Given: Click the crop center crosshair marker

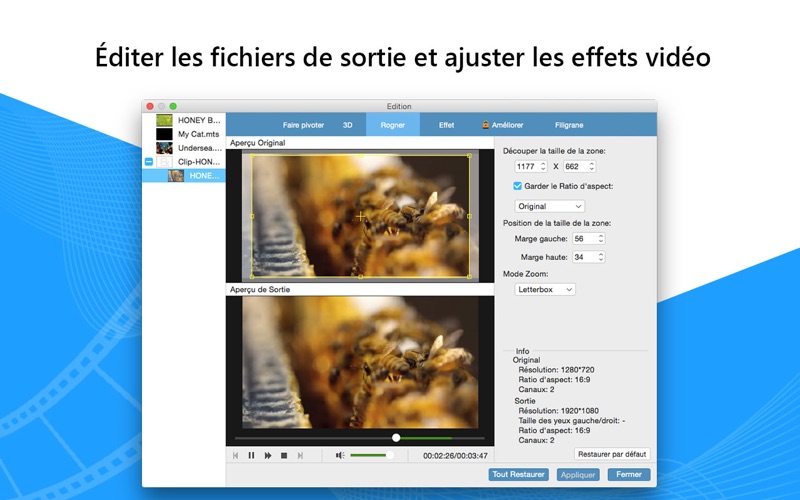Looking at the screenshot, I should pyautogui.click(x=361, y=216).
